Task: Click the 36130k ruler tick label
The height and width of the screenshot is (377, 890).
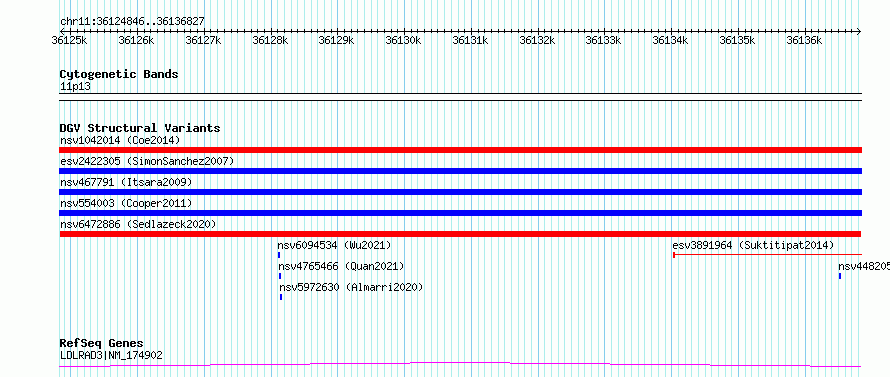Action: (404, 40)
